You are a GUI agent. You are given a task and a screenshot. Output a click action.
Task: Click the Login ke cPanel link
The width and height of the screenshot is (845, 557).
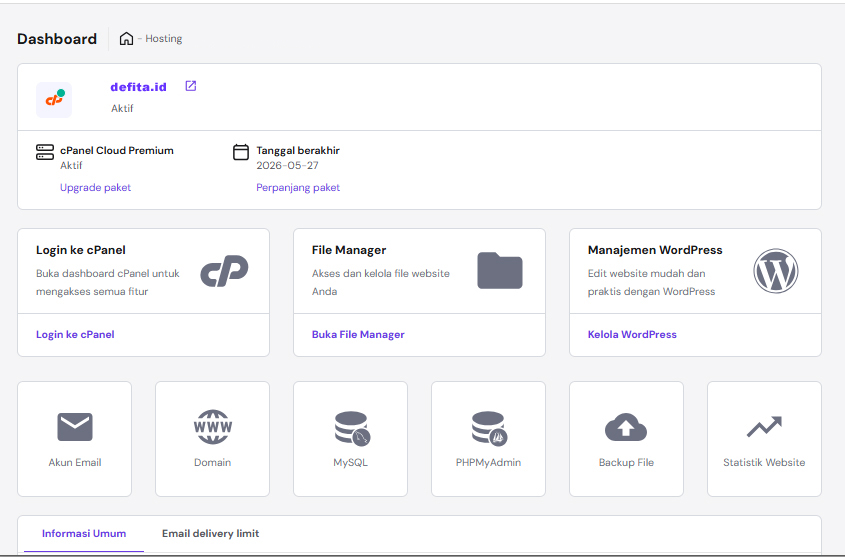75,334
